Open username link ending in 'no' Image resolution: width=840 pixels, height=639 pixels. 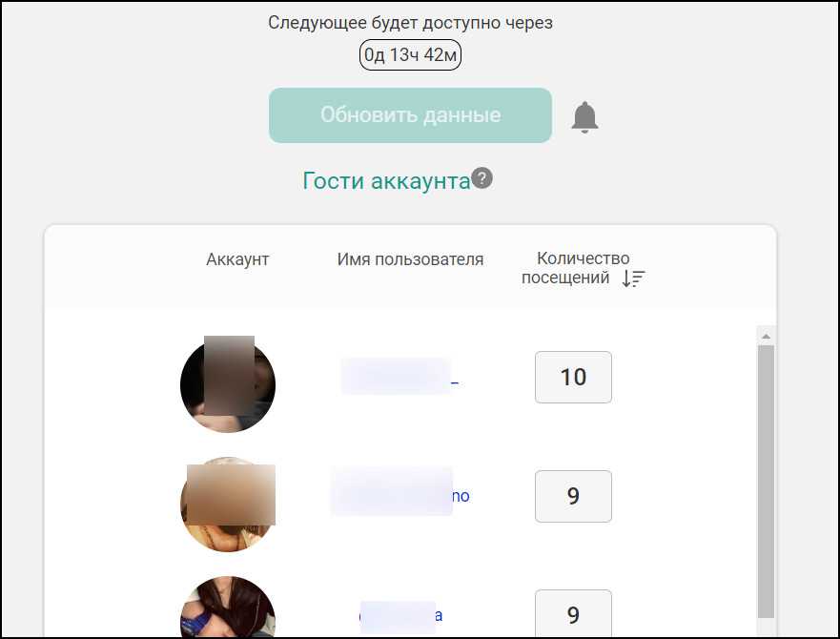click(x=400, y=495)
